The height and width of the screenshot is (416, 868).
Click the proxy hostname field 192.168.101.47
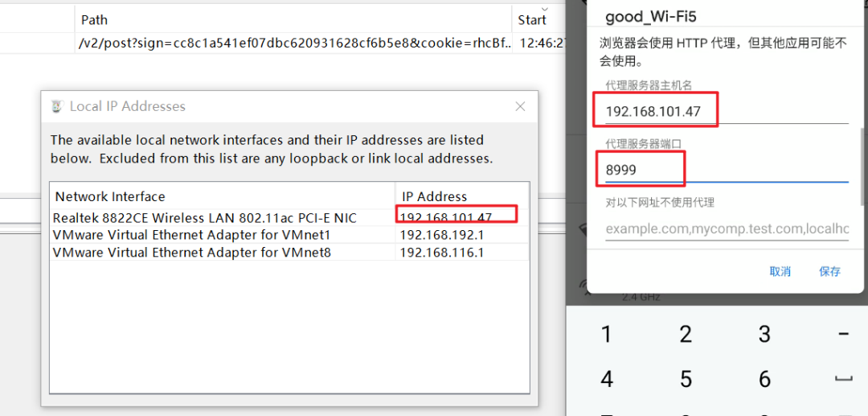(727, 111)
